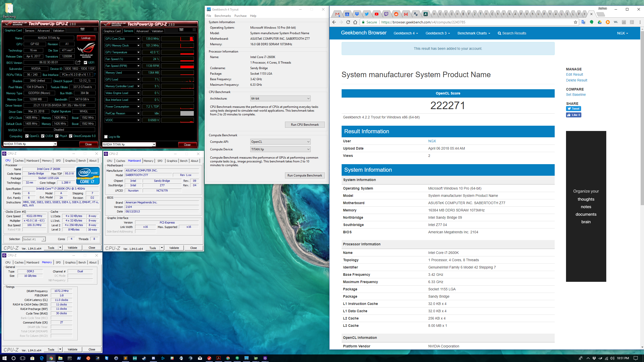Click Run CPU Benchmark
The height and width of the screenshot is (362, 644).
pos(305,125)
